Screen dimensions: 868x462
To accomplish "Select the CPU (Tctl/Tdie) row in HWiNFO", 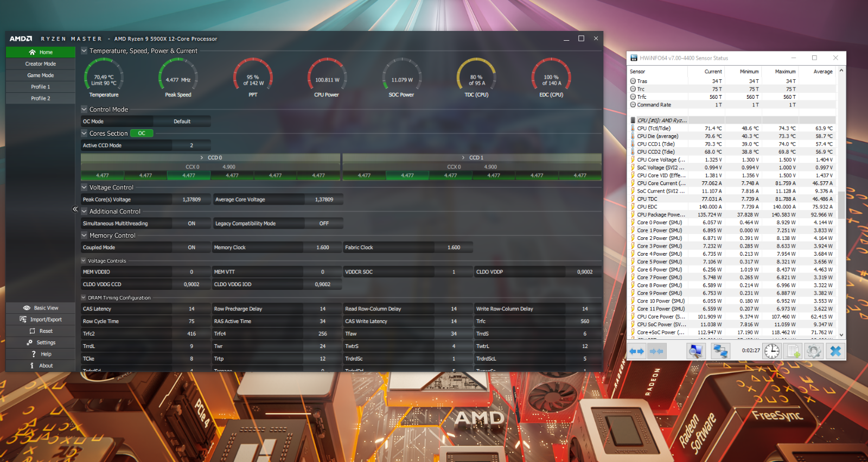I will pos(732,128).
